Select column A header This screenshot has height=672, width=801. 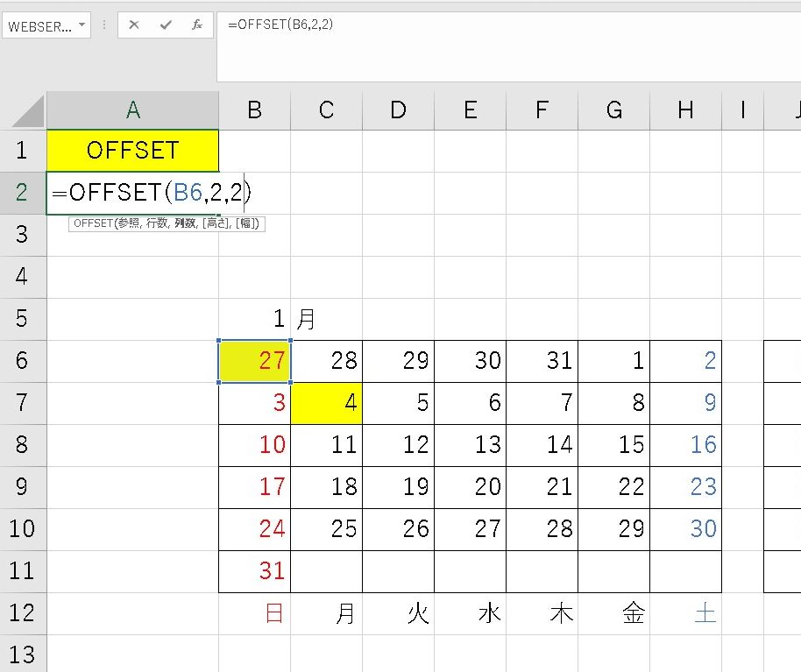132,110
